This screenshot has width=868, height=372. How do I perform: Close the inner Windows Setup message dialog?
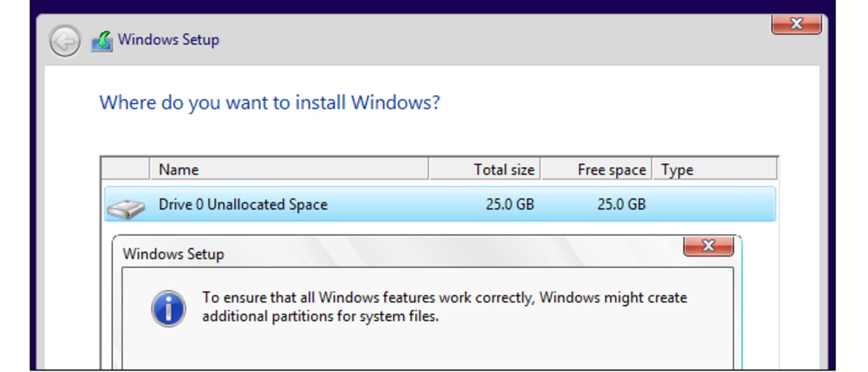tap(708, 246)
